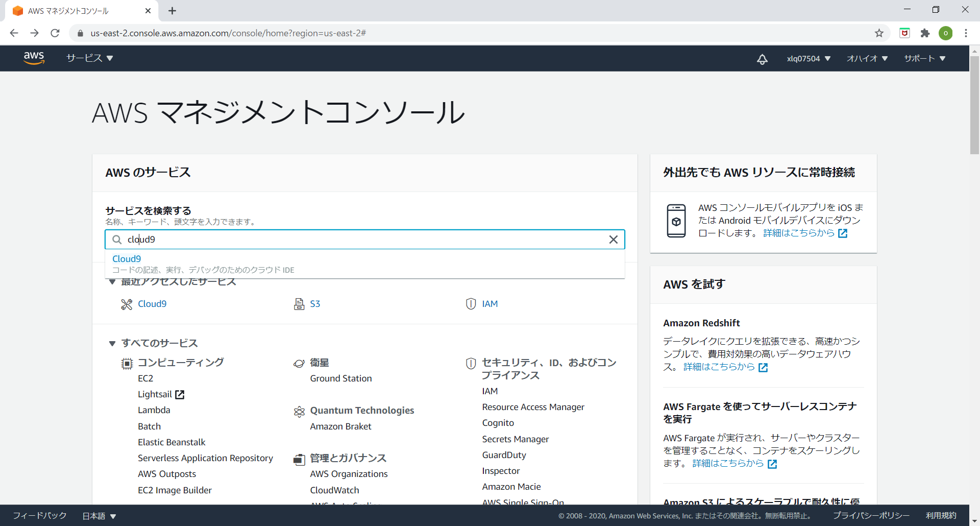Open the xlq07504 account dropdown

[x=808, y=59]
